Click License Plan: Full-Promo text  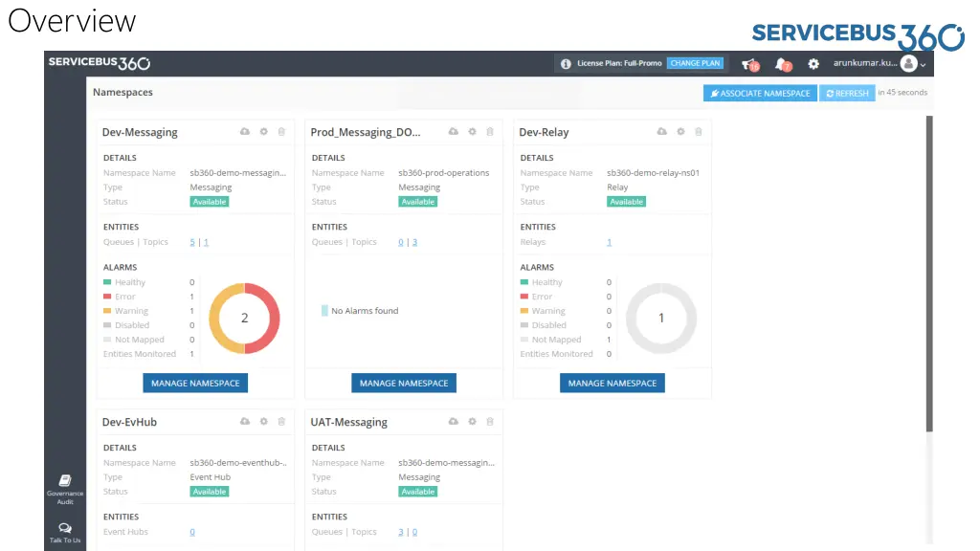pyautogui.click(x=619, y=63)
